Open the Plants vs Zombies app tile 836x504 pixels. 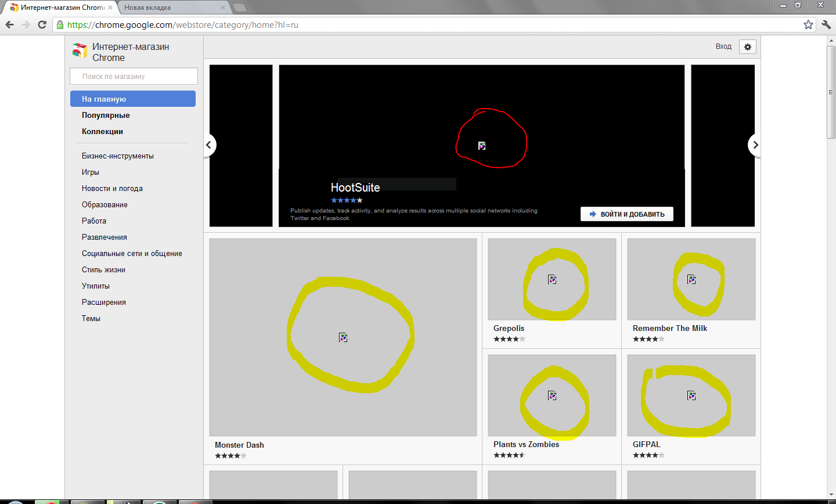[552, 395]
